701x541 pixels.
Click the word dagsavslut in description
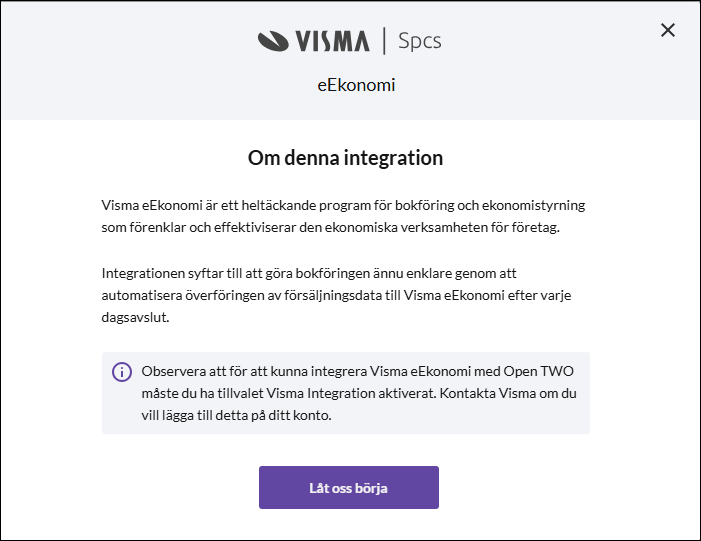pos(135,317)
